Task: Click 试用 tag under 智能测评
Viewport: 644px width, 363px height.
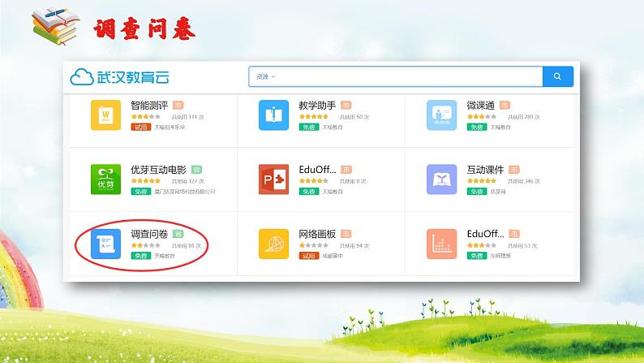Action: (141, 127)
